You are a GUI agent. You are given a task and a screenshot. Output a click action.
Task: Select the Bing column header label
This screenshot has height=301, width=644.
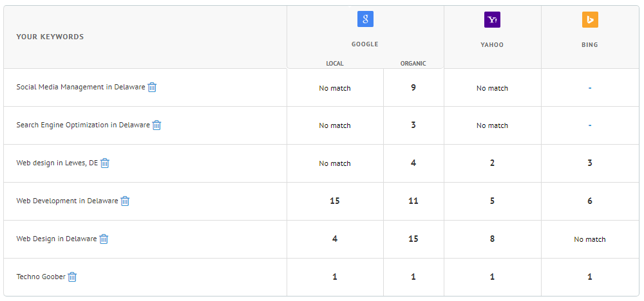590,44
